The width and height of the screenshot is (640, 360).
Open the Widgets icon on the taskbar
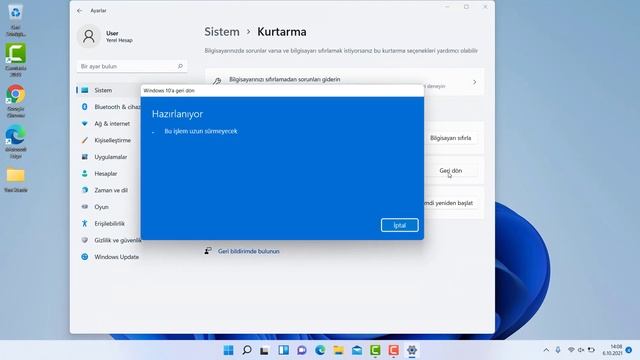coord(283,350)
